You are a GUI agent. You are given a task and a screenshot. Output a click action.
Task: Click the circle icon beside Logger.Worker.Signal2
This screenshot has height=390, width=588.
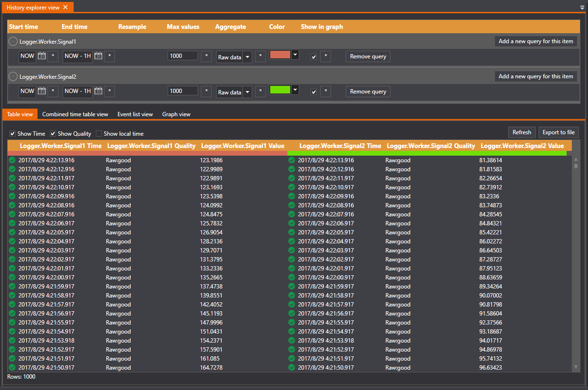[13, 76]
